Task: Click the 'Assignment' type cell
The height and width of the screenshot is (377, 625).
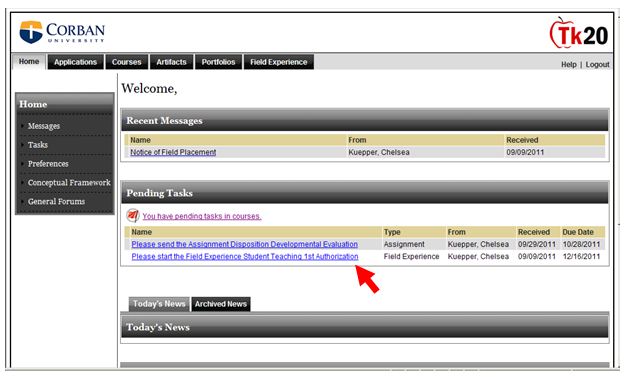Action: pos(404,244)
